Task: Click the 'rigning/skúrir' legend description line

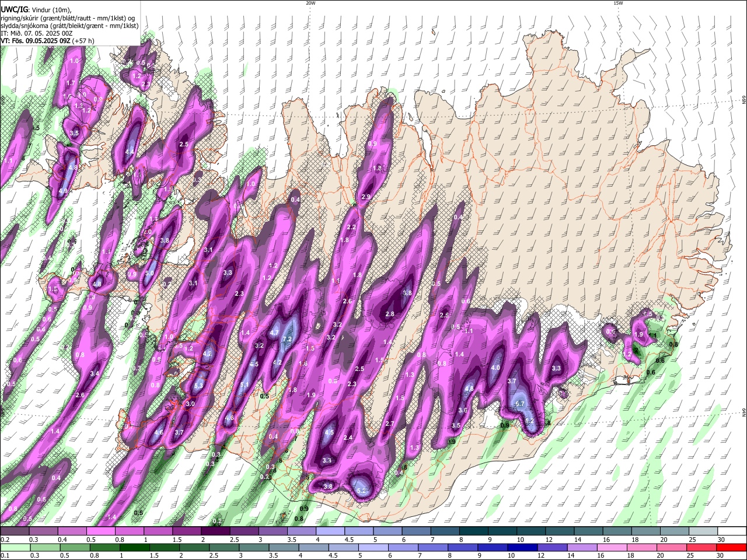Action: (x=68, y=17)
